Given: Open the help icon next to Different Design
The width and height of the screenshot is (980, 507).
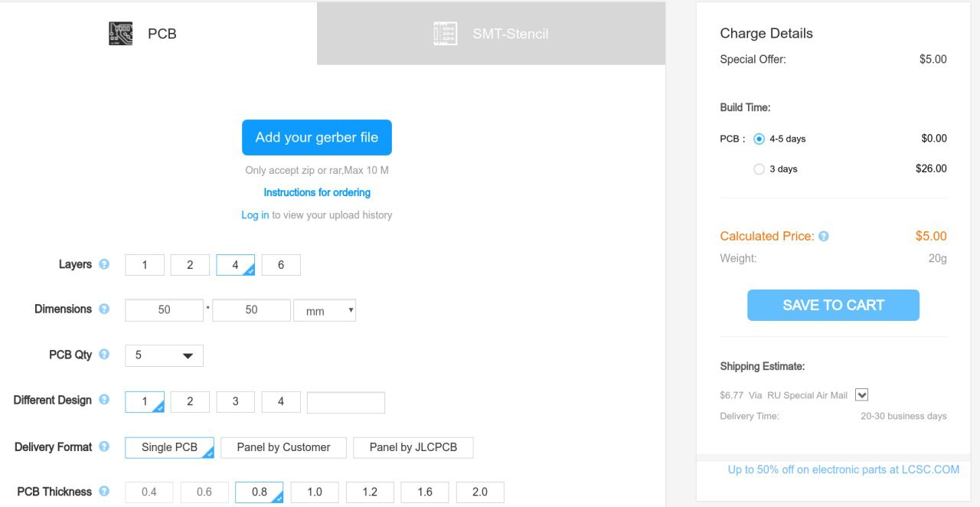Looking at the screenshot, I should pyautogui.click(x=104, y=400).
